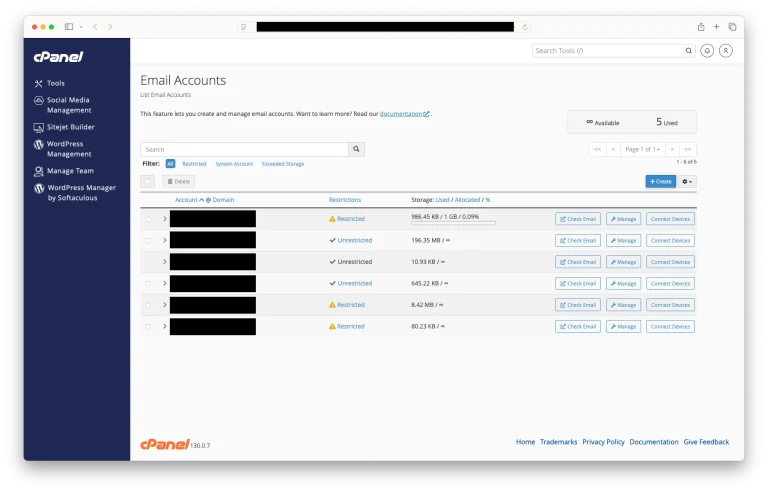The image size is (768, 492).
Task: Toggle the select-all checkbox above the table
Action: (x=148, y=181)
